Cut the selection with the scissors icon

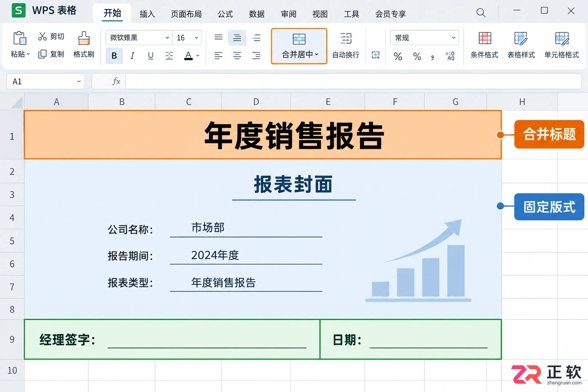coord(42,36)
